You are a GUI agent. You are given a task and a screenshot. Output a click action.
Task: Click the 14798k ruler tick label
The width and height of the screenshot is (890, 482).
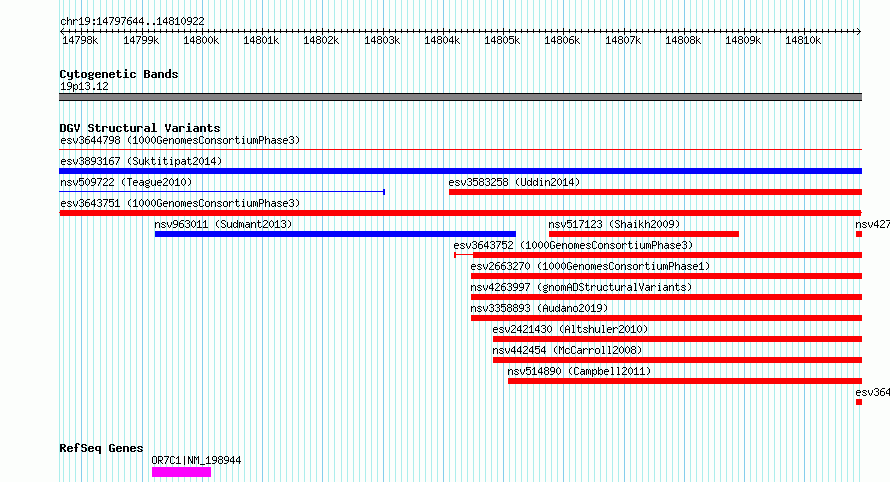pyautogui.click(x=80, y=41)
